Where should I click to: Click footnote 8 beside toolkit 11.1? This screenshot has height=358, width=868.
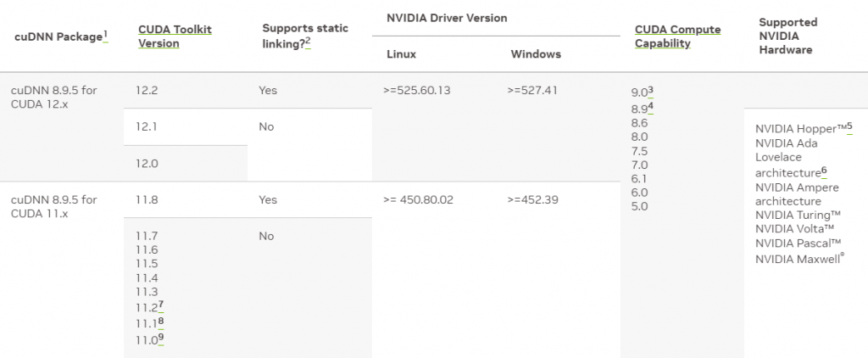[x=160, y=321]
